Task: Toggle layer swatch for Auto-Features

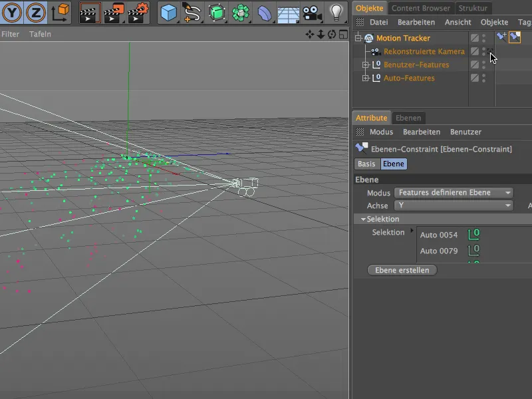Action: [x=475, y=78]
